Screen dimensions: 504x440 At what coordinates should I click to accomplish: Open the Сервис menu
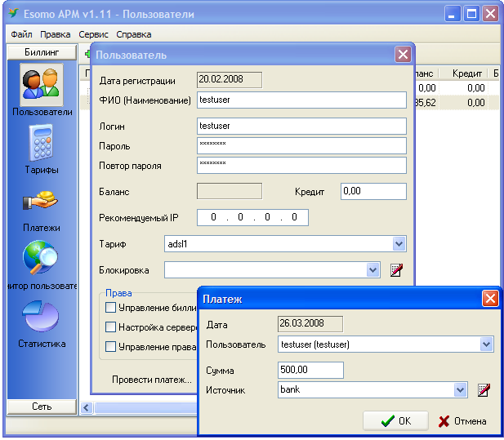pos(93,34)
